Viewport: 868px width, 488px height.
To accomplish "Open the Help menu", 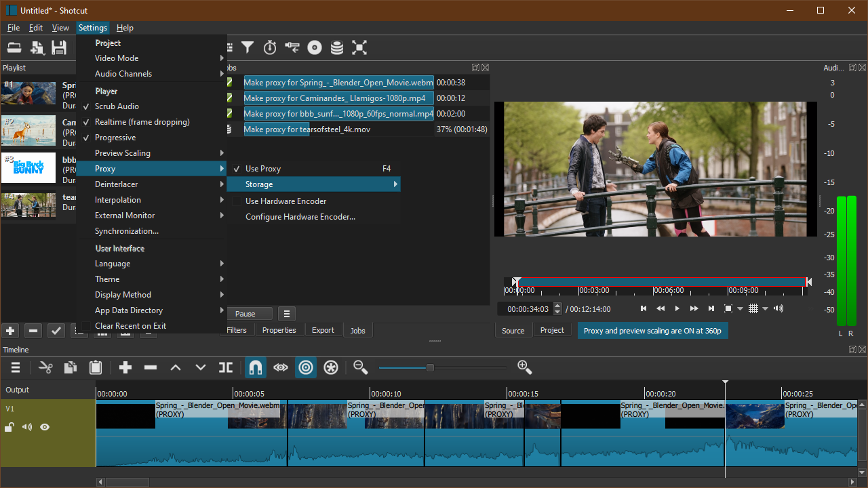I will (x=125, y=28).
